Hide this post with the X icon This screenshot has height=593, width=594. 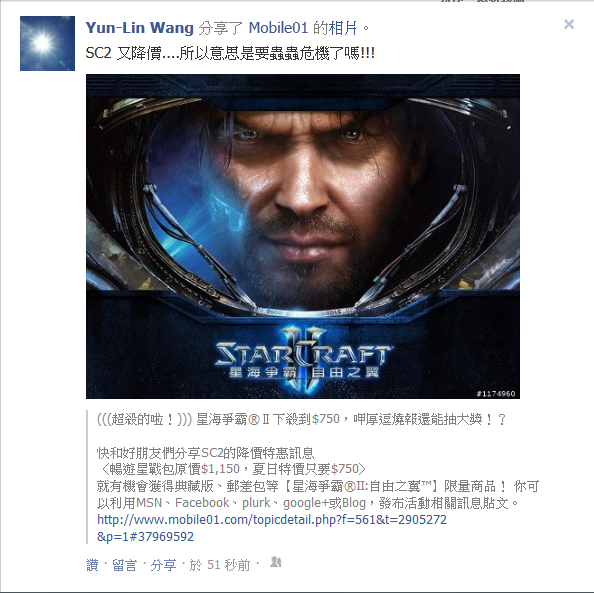pos(569,24)
